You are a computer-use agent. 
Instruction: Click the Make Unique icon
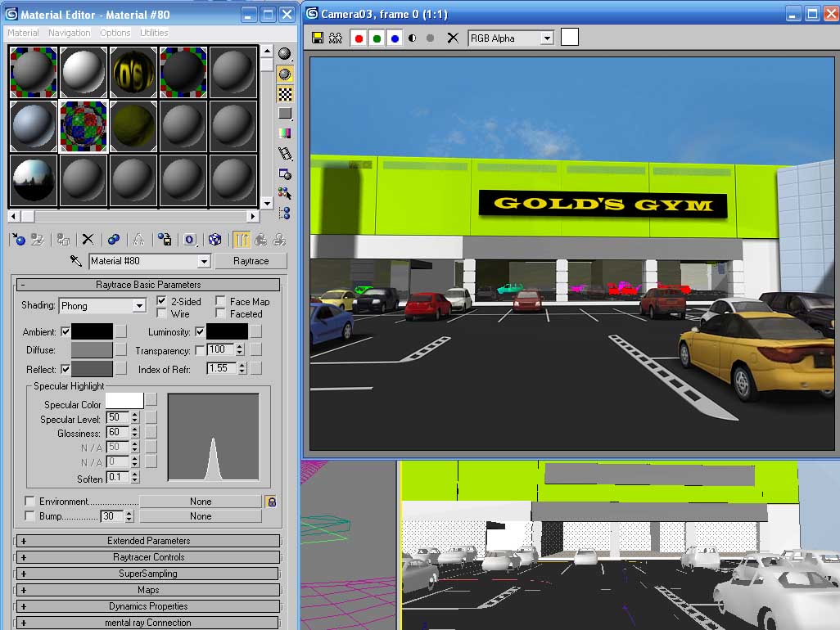pyautogui.click(x=138, y=240)
